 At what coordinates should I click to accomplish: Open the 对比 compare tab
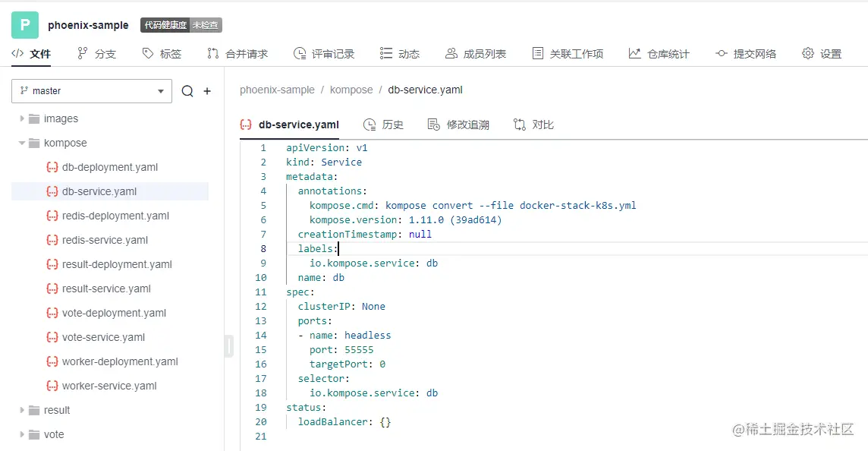pos(533,125)
